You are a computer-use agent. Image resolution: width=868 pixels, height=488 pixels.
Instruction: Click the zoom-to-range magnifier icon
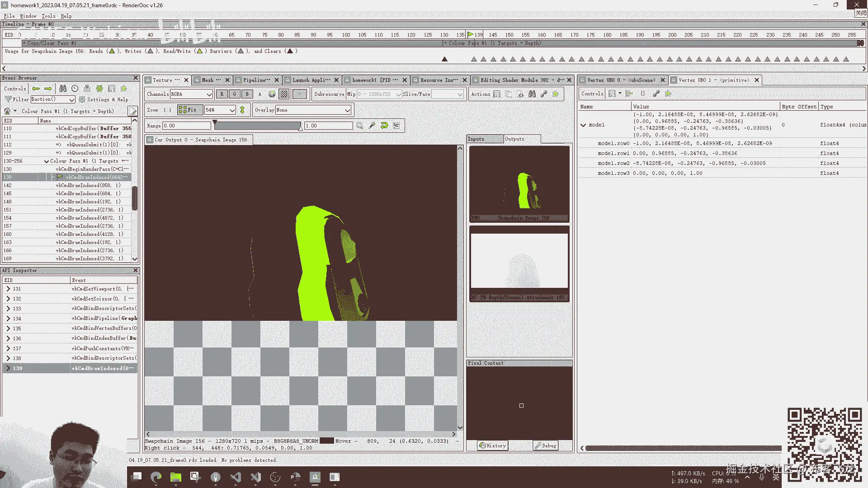tap(360, 126)
